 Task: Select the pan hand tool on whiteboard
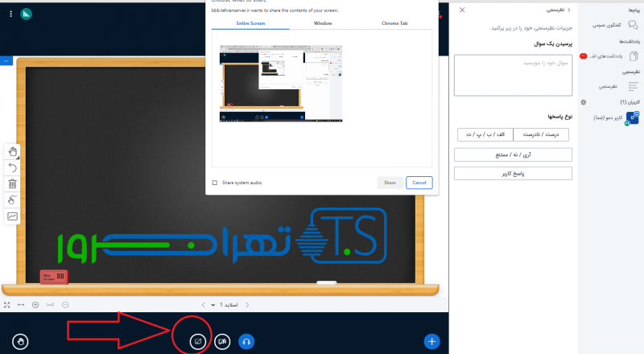13,151
